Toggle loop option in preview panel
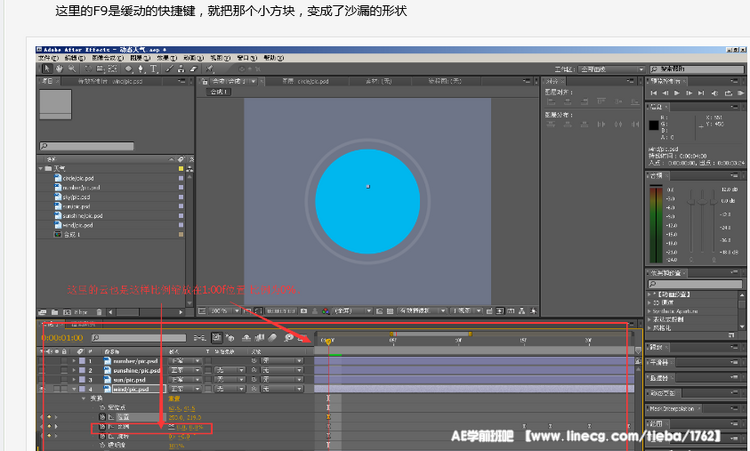 [x=728, y=93]
